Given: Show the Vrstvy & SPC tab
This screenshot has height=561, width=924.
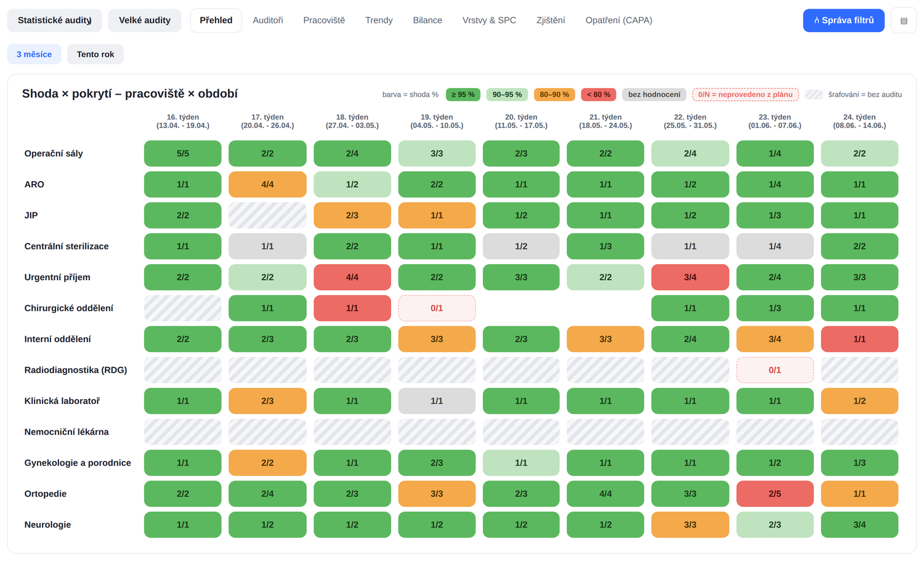Looking at the screenshot, I should 489,20.
